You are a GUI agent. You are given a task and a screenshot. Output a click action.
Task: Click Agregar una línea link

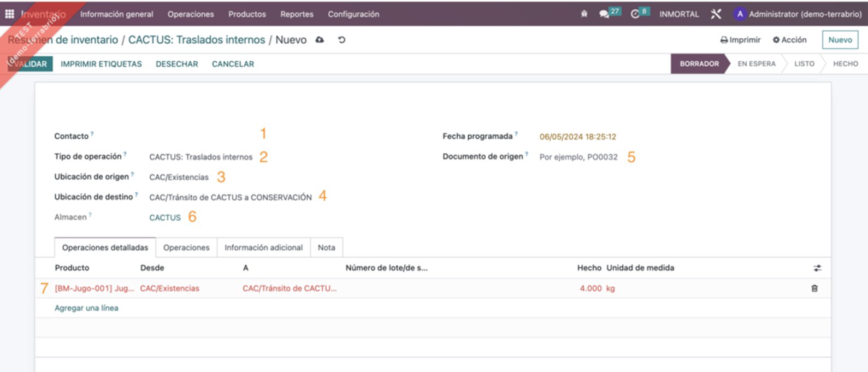pos(86,308)
